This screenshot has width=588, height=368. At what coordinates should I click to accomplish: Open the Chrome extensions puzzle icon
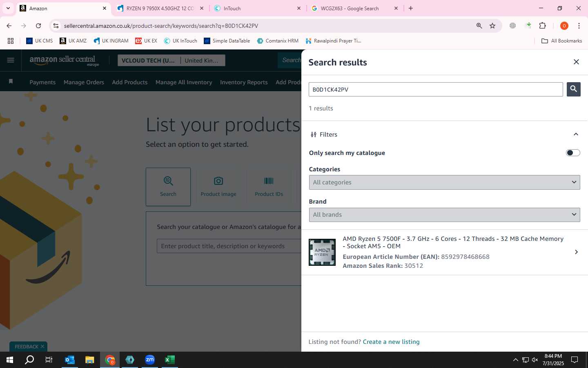(x=542, y=26)
